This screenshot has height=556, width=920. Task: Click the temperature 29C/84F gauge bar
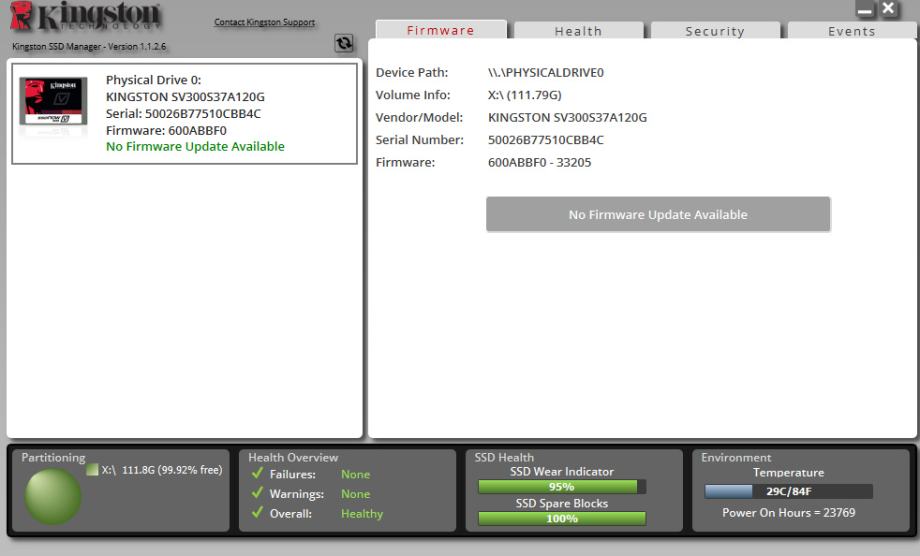788,492
